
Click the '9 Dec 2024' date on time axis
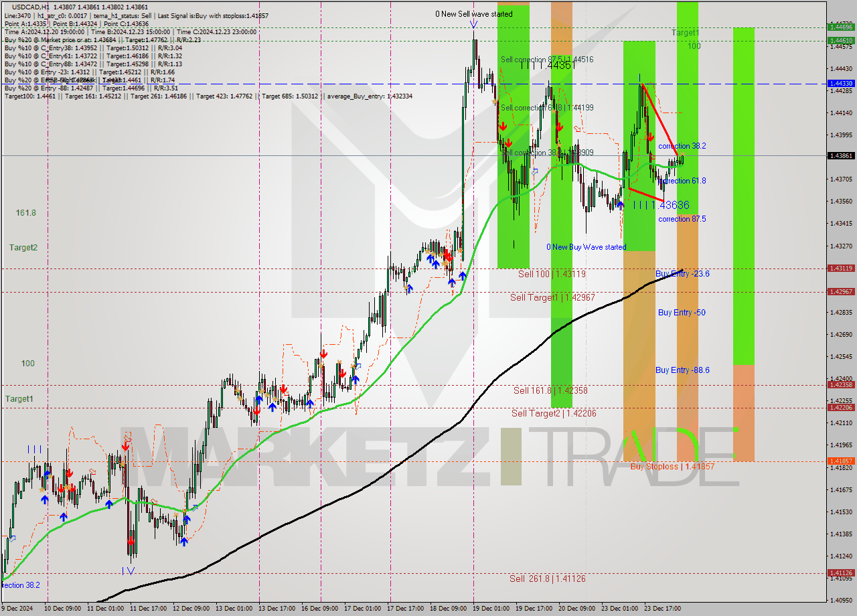[18, 609]
